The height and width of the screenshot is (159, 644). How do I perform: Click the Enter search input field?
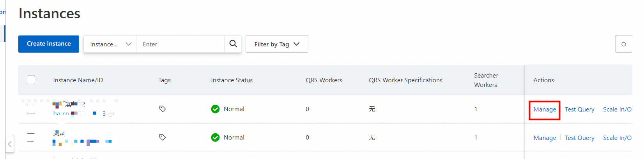180,44
